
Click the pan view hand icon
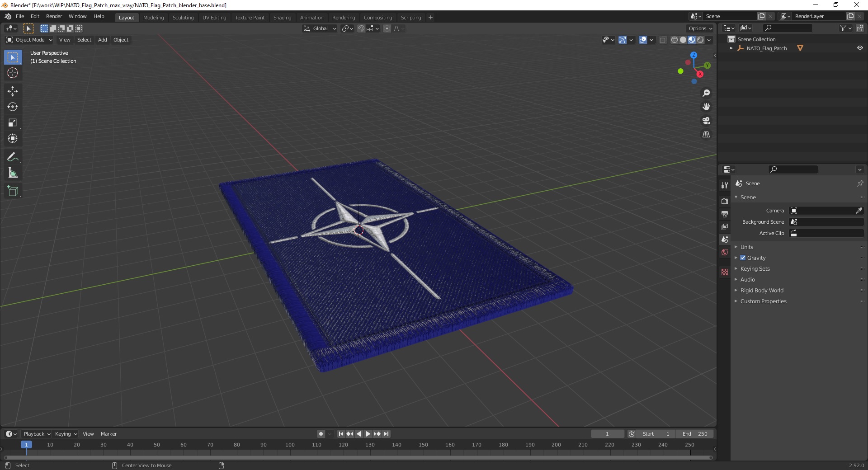pos(706,107)
